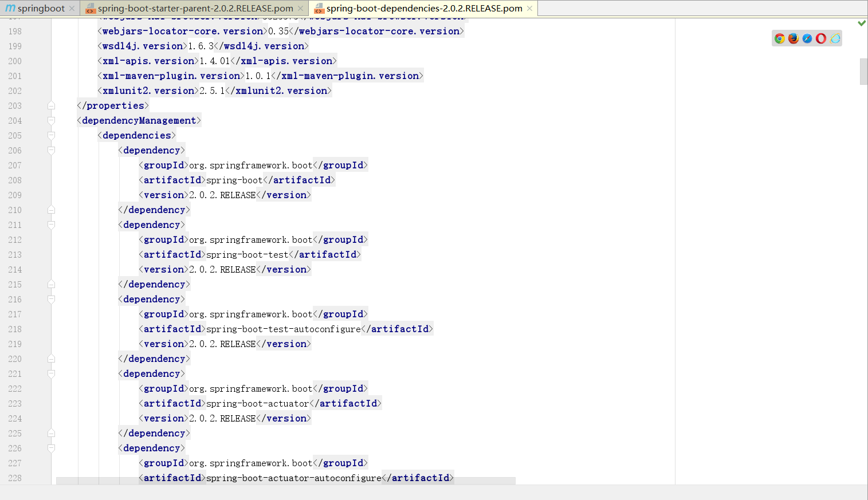The width and height of the screenshot is (868, 500).
Task: Switch to the springboot tab
Action: [x=41, y=8]
